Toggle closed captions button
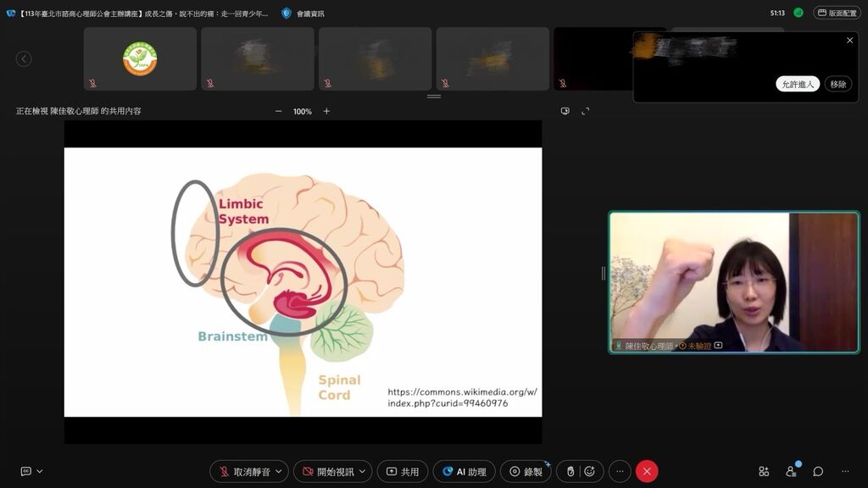The image size is (868, 488). 26,471
